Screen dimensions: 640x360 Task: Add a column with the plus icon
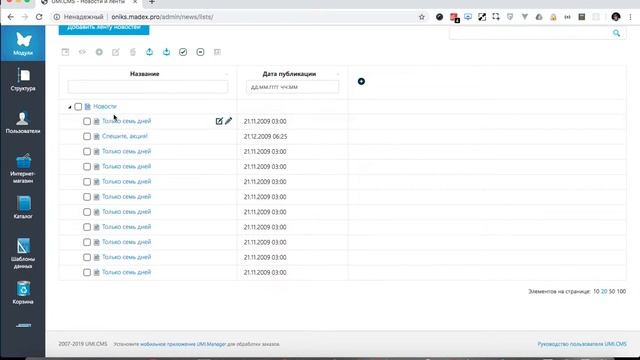[x=361, y=81]
